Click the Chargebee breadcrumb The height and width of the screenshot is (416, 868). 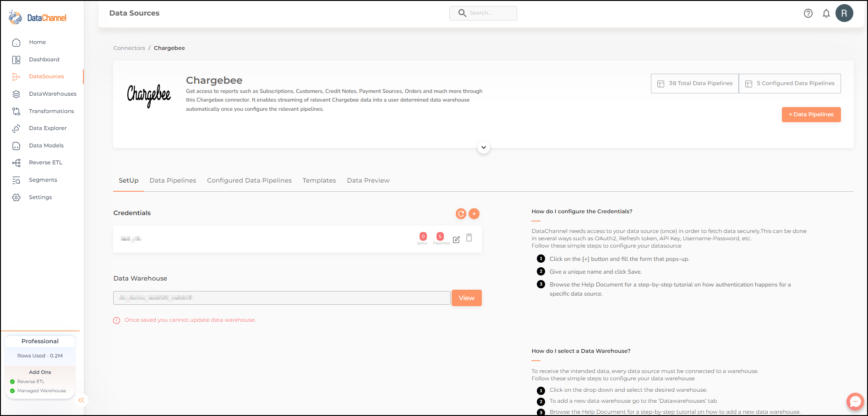point(169,48)
